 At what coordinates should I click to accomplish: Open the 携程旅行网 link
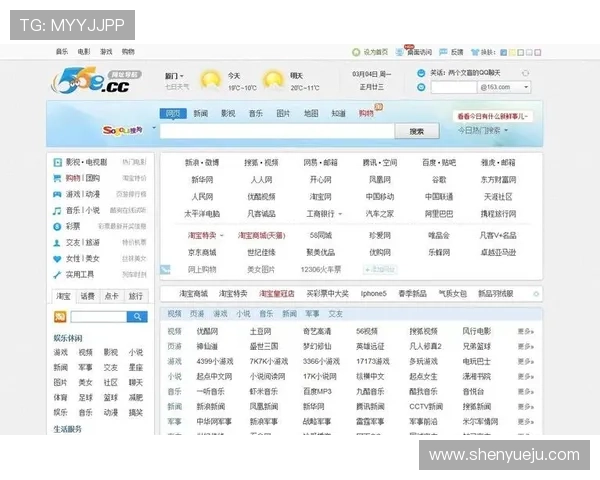coord(498,214)
